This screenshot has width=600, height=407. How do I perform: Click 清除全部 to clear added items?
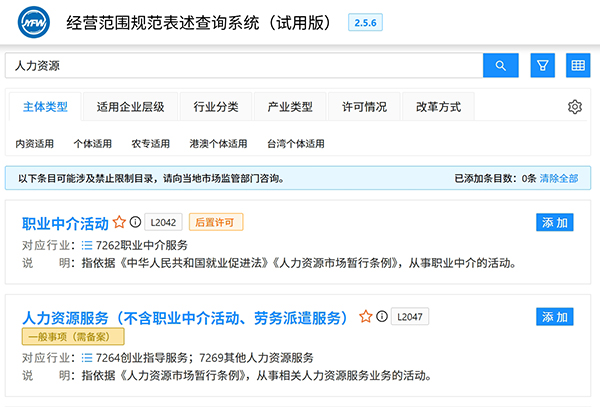559,178
